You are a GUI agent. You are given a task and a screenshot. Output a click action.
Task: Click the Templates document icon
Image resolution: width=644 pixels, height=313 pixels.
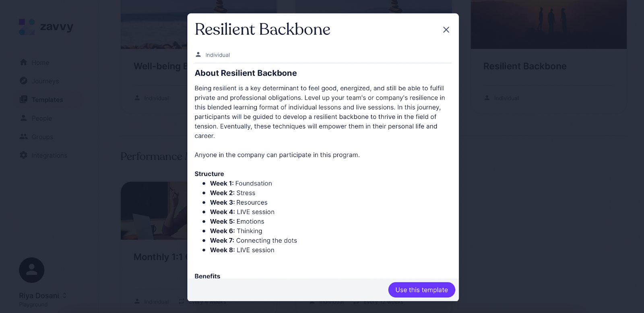[23, 99]
